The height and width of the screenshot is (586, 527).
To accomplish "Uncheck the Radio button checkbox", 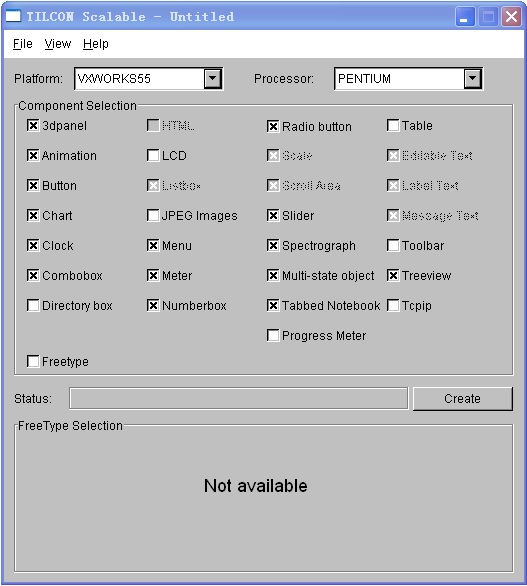I will point(273,126).
